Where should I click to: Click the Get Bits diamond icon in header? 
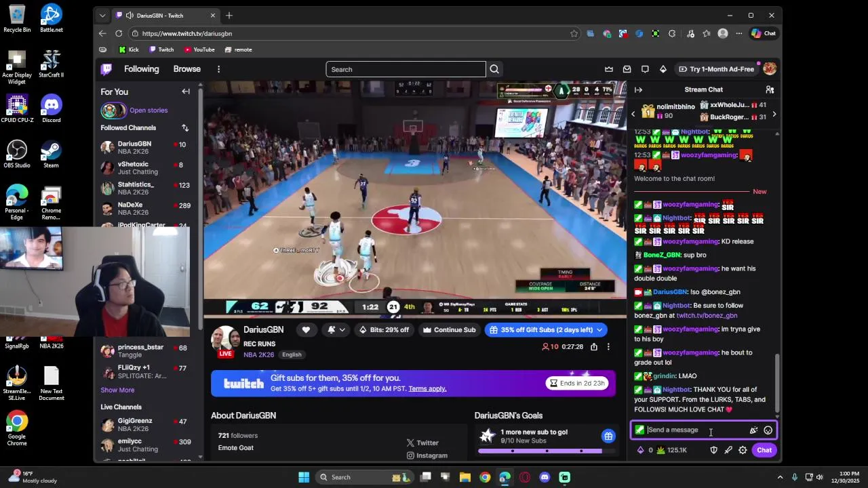[x=663, y=69]
